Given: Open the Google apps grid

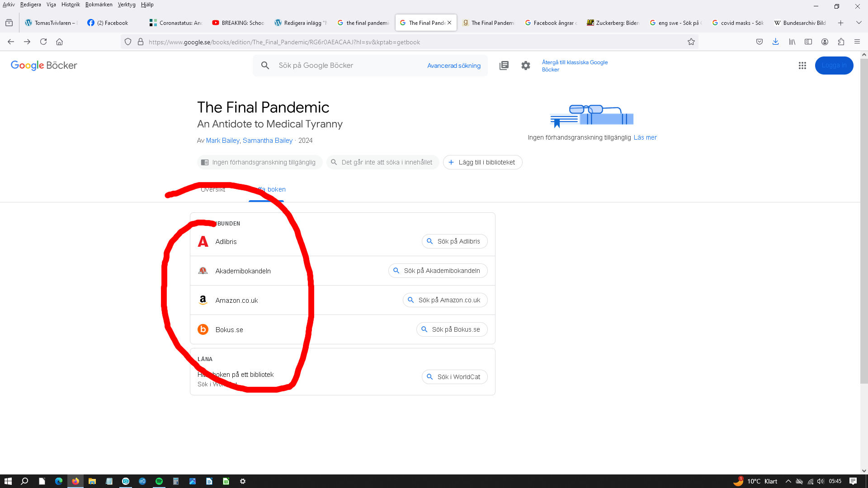Looking at the screenshot, I should (x=802, y=66).
